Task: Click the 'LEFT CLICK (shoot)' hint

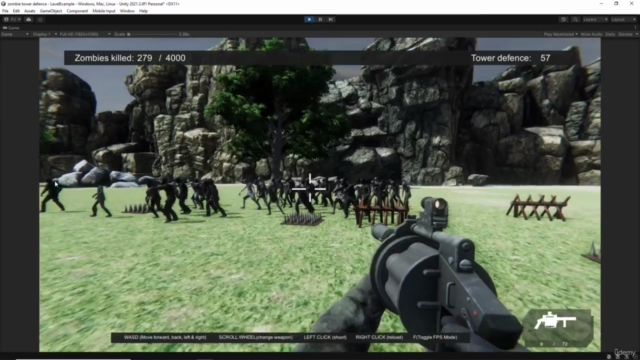Action: coord(325,337)
